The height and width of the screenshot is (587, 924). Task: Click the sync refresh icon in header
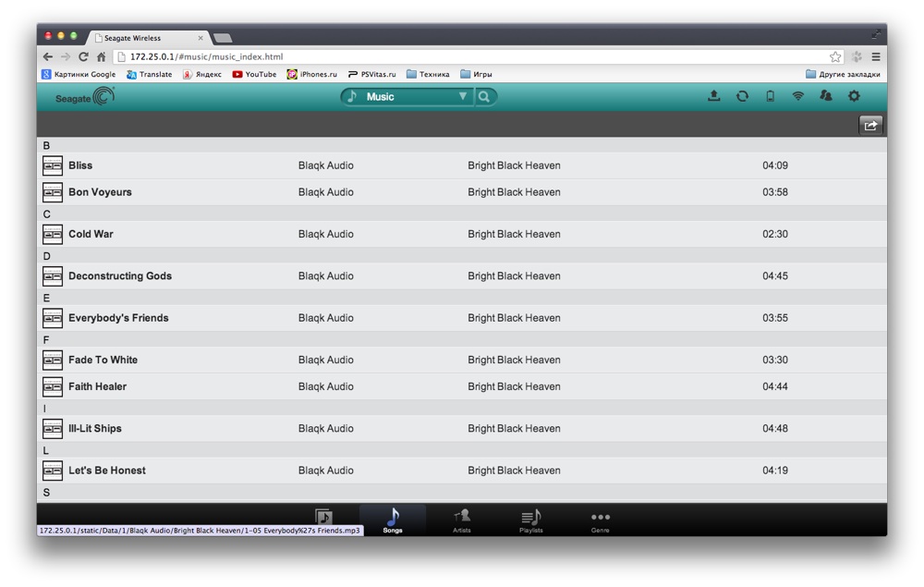pyautogui.click(x=742, y=96)
